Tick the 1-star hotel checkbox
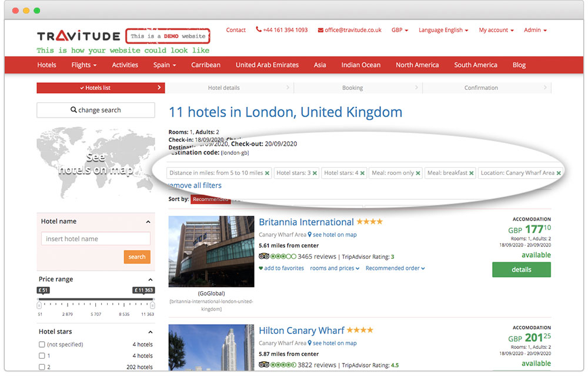Image resolution: width=588 pixels, height=380 pixels. pos(42,356)
